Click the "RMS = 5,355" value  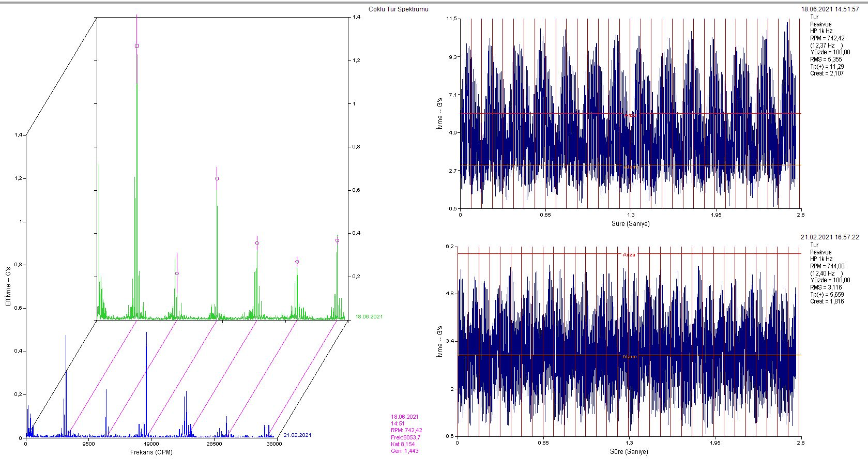pos(827,59)
